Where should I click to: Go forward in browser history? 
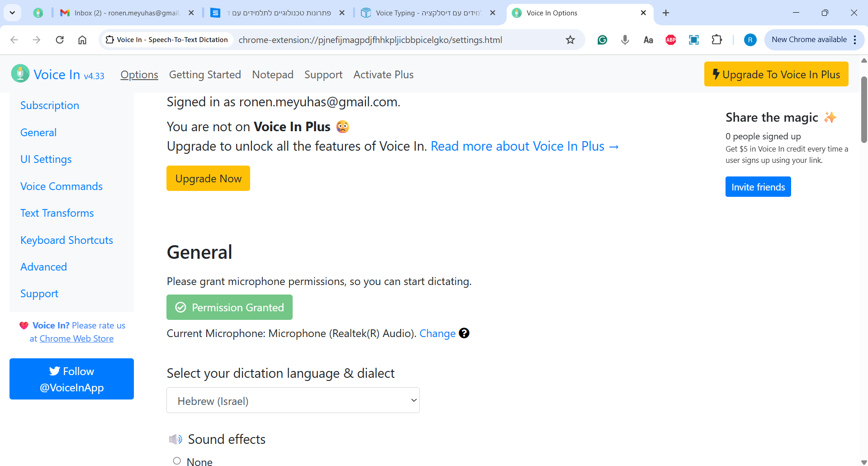pos(37,40)
